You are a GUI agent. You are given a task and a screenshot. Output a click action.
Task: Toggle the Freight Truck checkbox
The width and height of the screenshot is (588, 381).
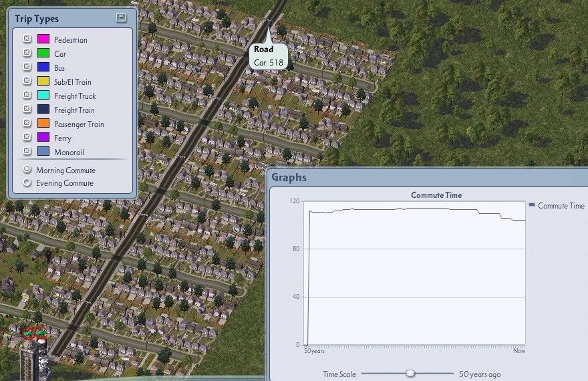[x=27, y=95]
